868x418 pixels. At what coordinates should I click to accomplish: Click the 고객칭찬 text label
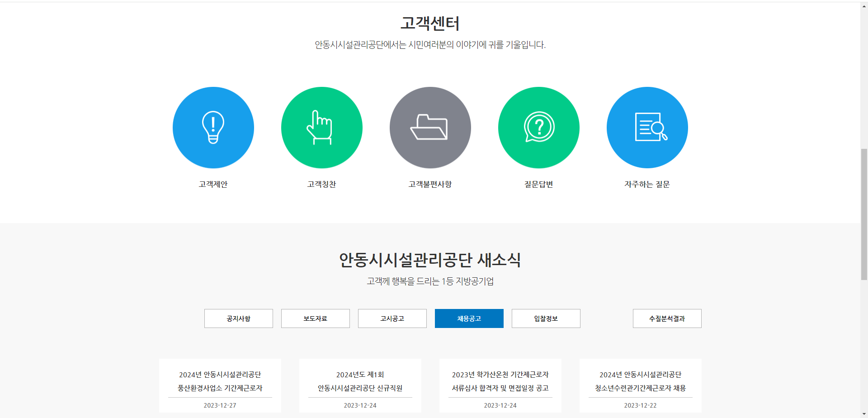pos(322,184)
